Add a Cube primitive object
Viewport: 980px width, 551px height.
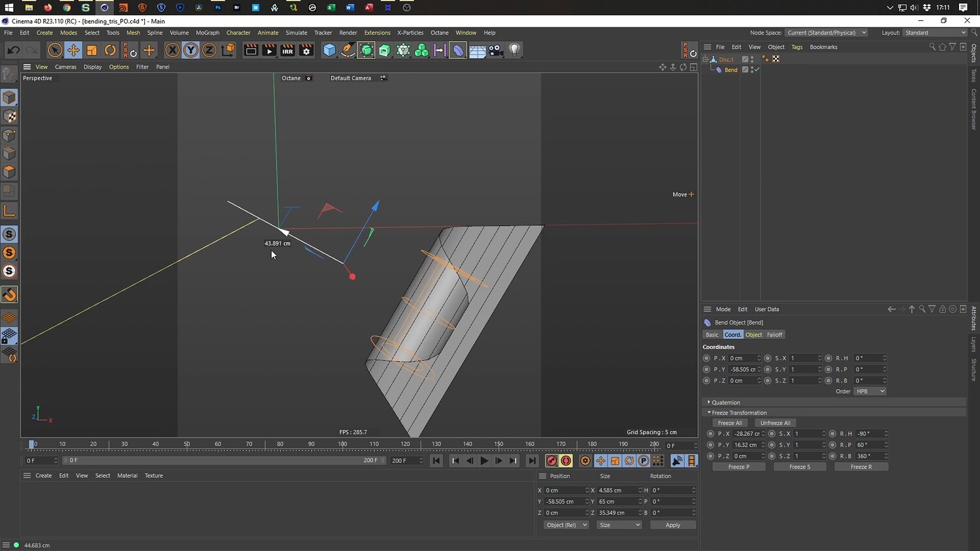pos(330,50)
